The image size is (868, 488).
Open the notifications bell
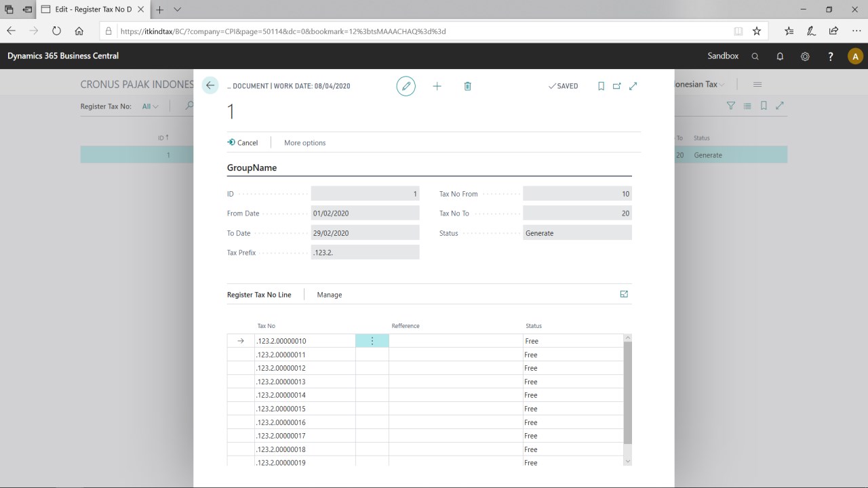click(780, 56)
